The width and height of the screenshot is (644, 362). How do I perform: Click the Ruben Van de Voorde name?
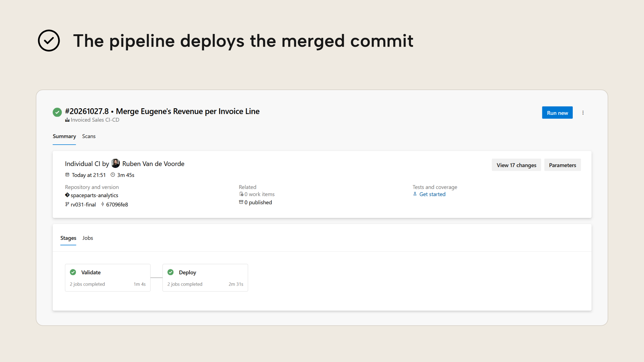click(x=153, y=164)
